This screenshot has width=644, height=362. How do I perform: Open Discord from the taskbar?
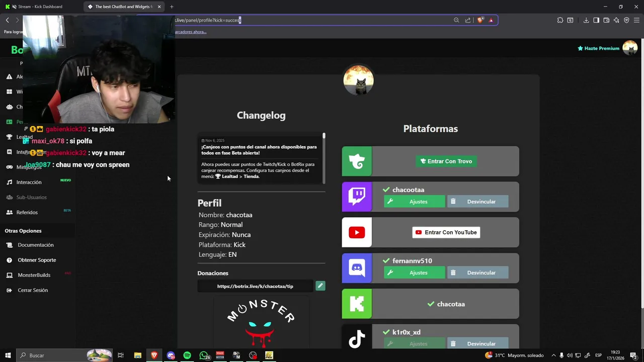tap(171, 355)
